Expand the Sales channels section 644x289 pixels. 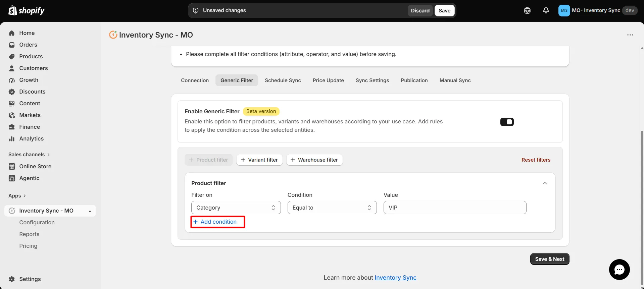click(29, 155)
